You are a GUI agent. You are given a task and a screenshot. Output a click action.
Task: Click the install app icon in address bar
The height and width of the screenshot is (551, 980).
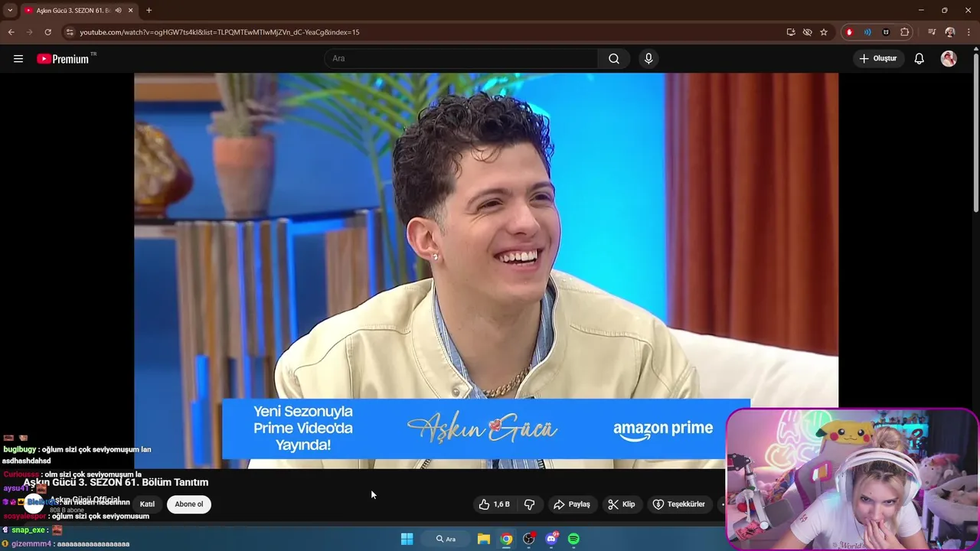point(791,32)
